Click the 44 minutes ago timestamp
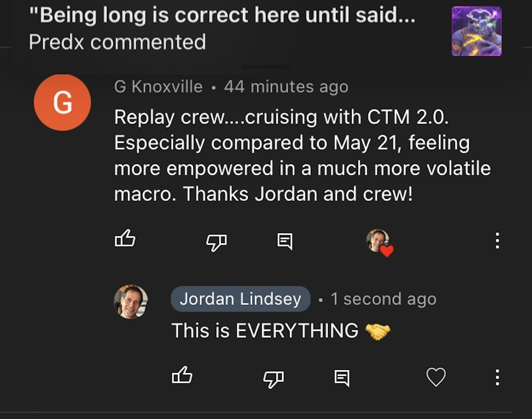This screenshot has height=419, width=532. [285, 86]
